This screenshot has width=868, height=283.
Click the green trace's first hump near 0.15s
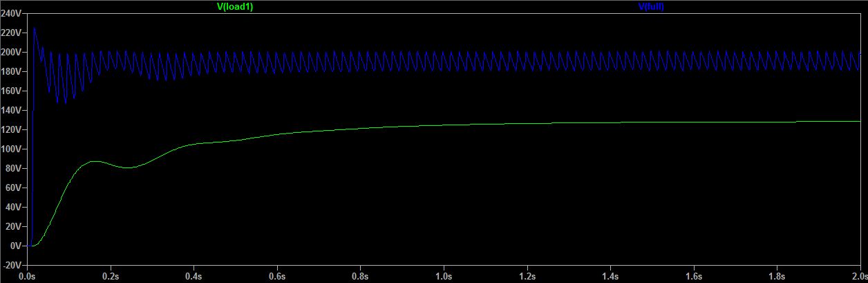95,161
